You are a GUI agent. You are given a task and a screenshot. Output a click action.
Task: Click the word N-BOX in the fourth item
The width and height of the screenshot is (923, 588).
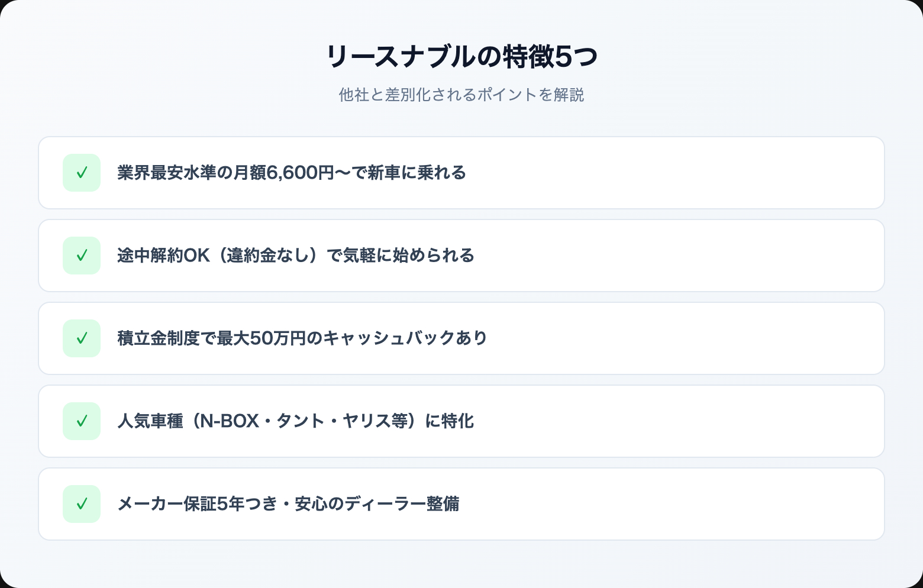(x=230, y=421)
